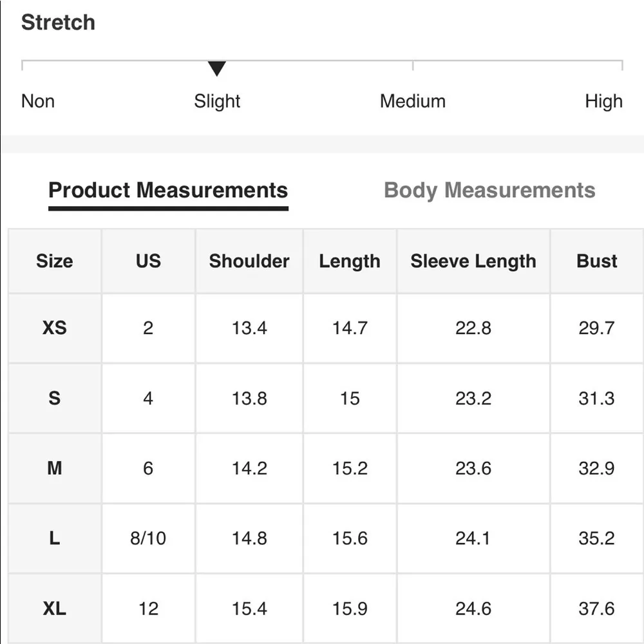Click the US column header

tap(148, 261)
